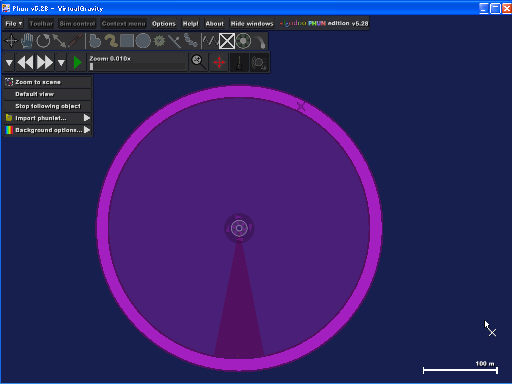Image resolution: width=513 pixels, height=385 pixels.
Task: Select the Fixate cross-box tool
Action: point(227,41)
